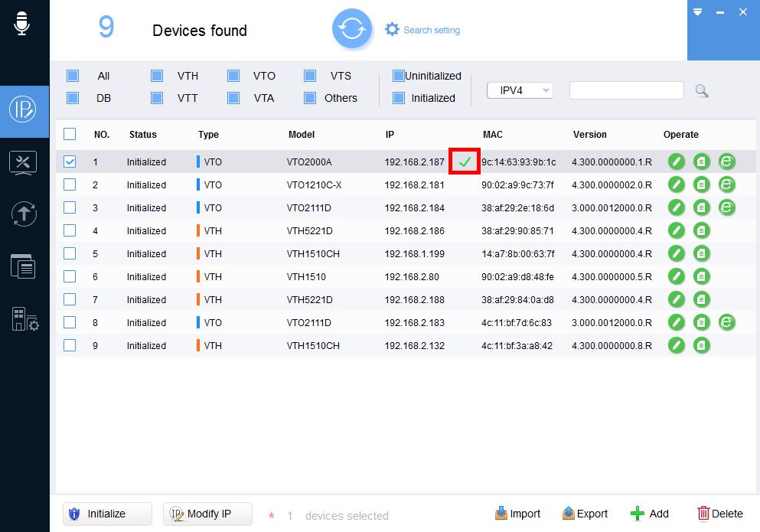Open the device upgrade sidebar icon
The width and height of the screenshot is (760, 532).
coord(24,214)
